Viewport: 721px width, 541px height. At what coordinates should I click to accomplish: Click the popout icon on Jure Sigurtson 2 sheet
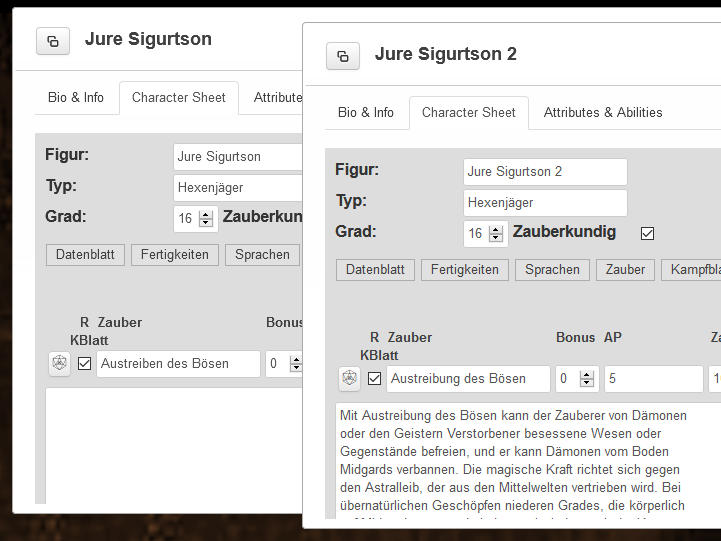[x=342, y=56]
